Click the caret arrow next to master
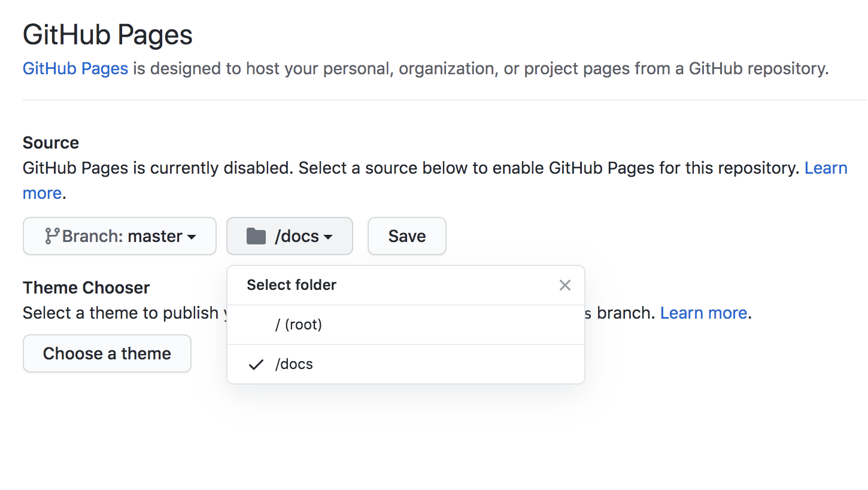Image resolution: width=868 pixels, height=490 pixels. (192, 237)
